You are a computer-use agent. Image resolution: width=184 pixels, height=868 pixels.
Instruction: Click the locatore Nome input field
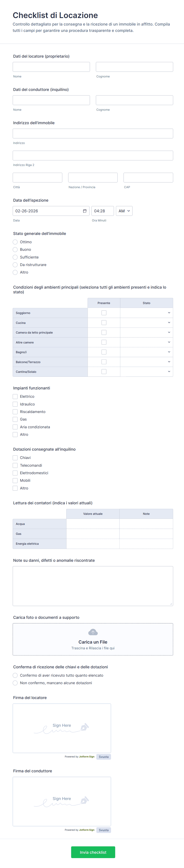[x=51, y=67]
